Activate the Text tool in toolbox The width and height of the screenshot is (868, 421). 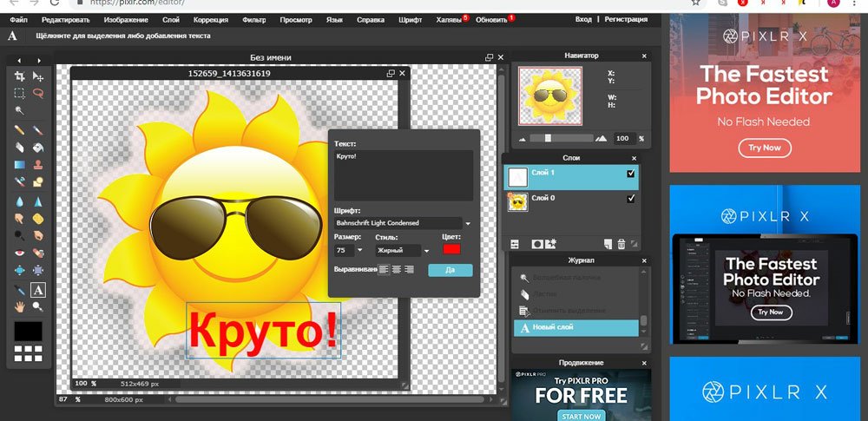coord(38,290)
